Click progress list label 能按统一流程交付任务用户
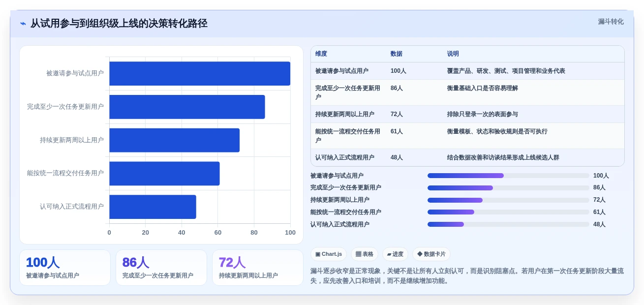This screenshot has width=644, height=305. tap(346, 212)
